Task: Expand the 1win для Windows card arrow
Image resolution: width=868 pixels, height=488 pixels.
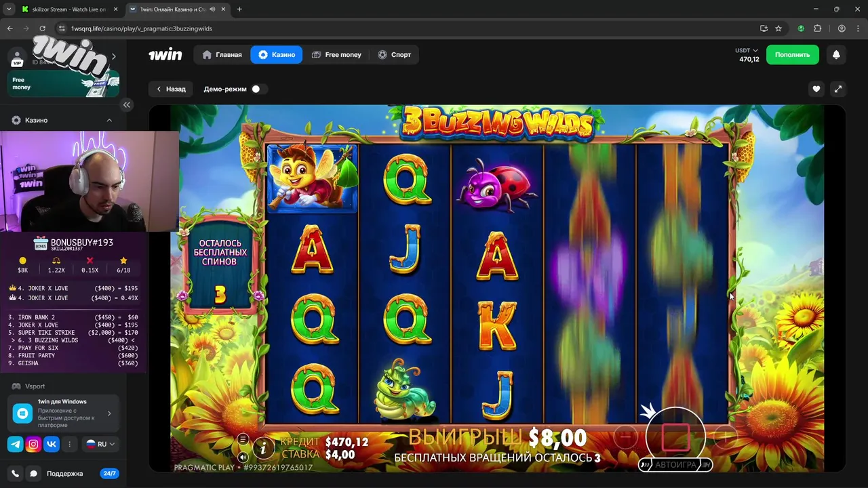Action: pos(109,413)
